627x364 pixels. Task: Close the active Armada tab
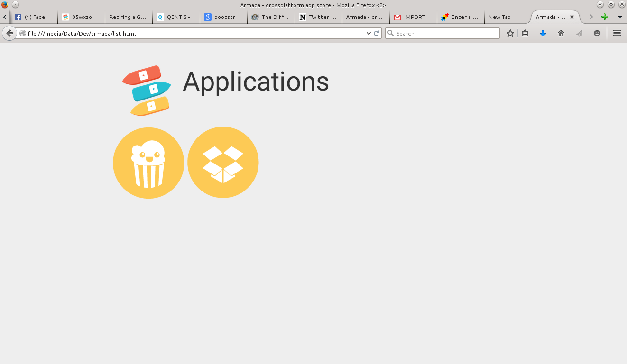(572, 17)
